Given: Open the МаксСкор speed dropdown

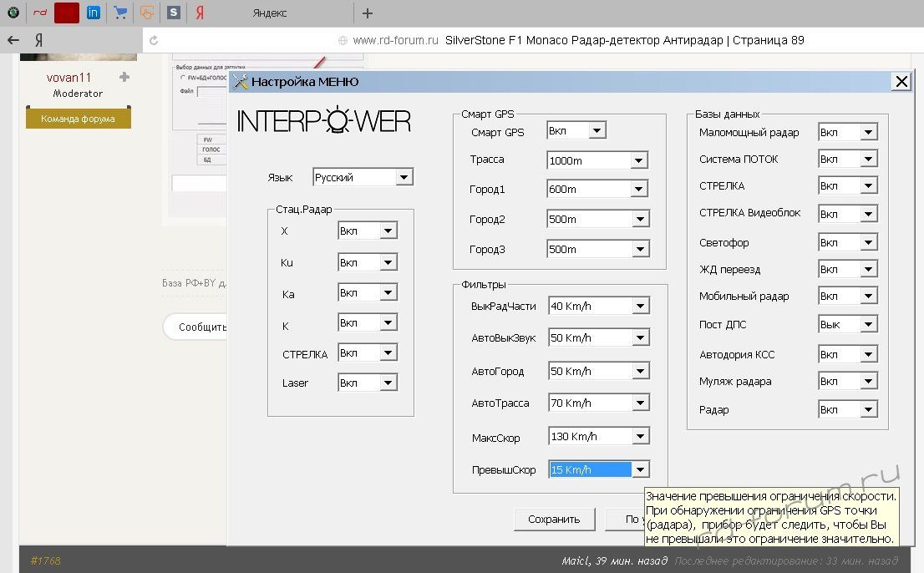Looking at the screenshot, I should click(640, 436).
